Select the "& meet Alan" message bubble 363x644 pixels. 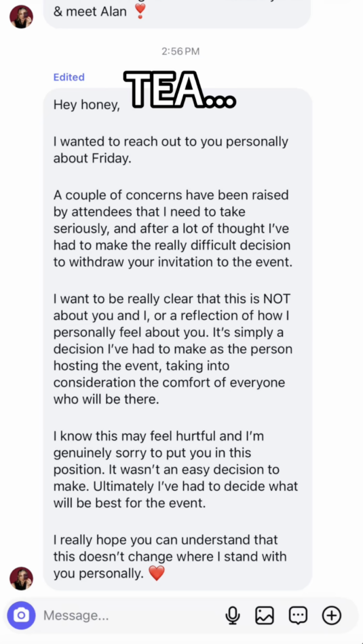pos(177,14)
